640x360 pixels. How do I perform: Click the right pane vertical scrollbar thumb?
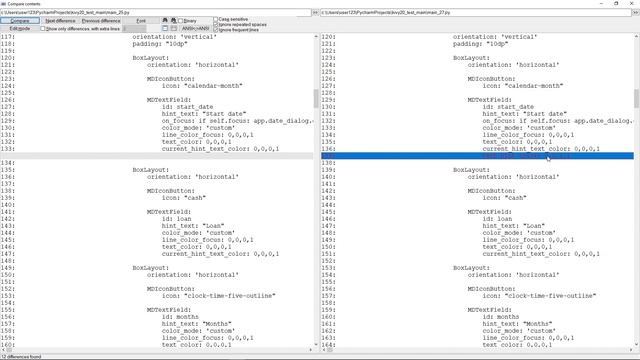click(x=636, y=98)
